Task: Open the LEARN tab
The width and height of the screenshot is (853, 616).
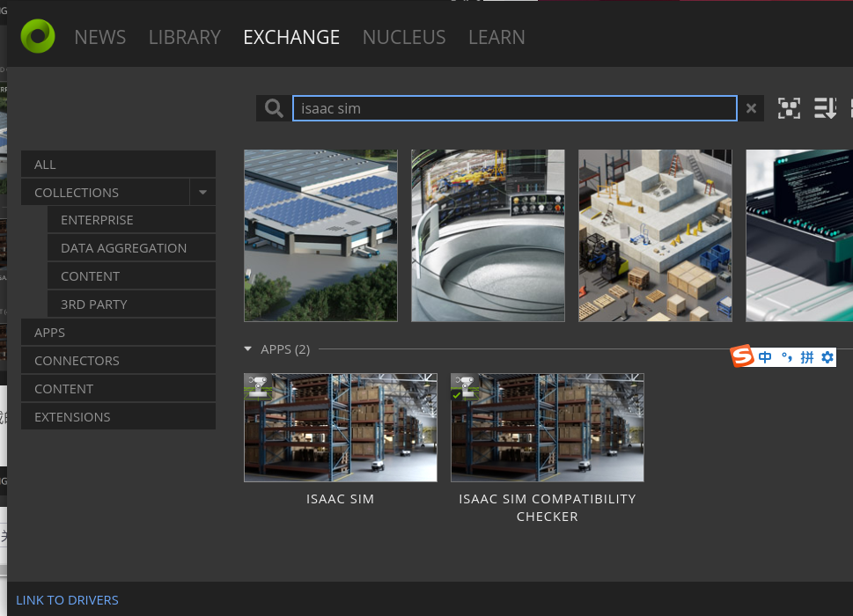Action: click(x=496, y=37)
